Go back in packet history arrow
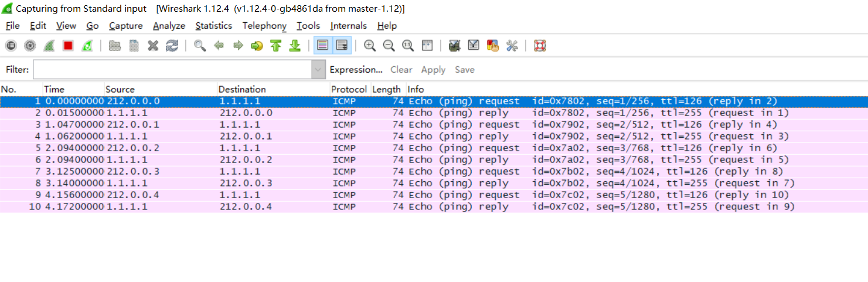This screenshot has width=868, height=282. [x=219, y=46]
